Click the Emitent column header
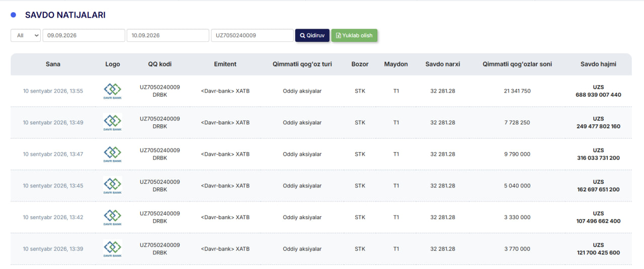 [x=225, y=64]
